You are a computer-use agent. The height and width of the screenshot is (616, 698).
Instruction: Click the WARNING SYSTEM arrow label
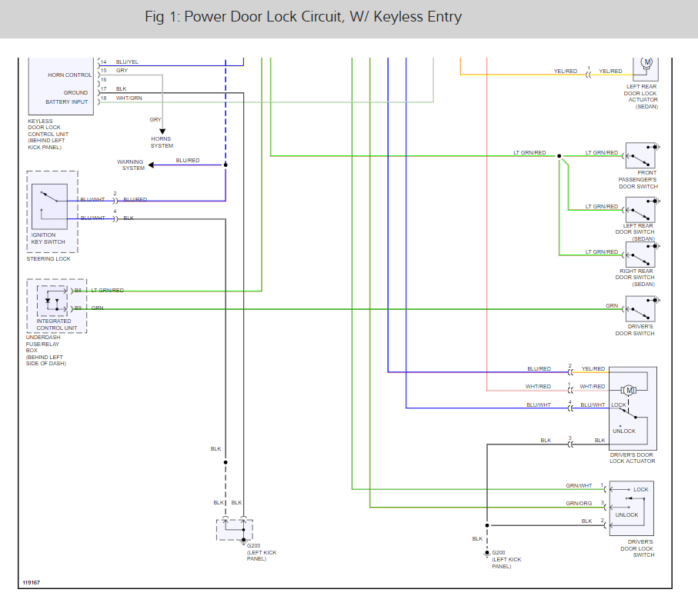click(x=130, y=163)
